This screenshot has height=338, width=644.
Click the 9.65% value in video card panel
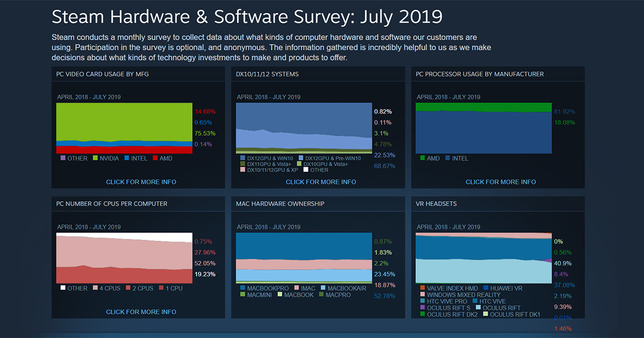(203, 122)
